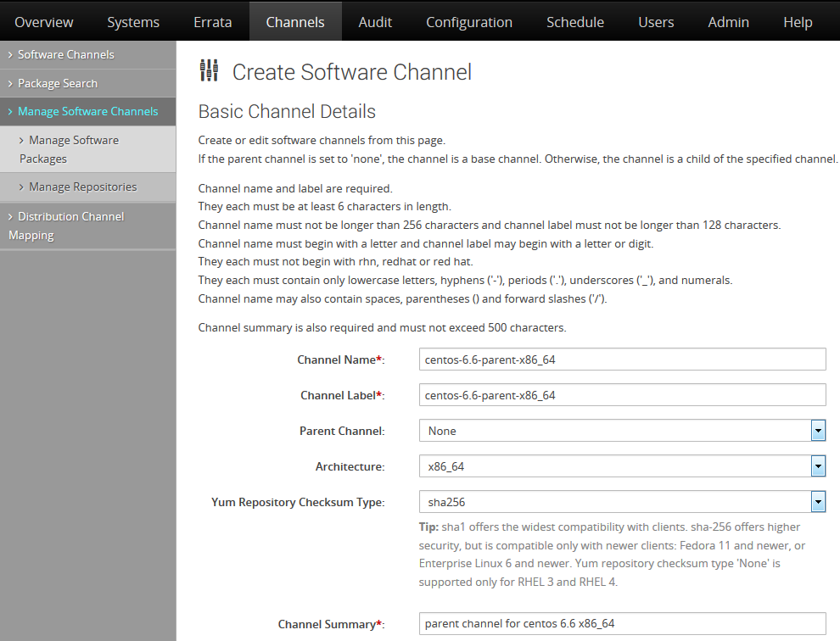The image size is (840, 641).
Task: Click the Channel Label label
Action: point(342,396)
